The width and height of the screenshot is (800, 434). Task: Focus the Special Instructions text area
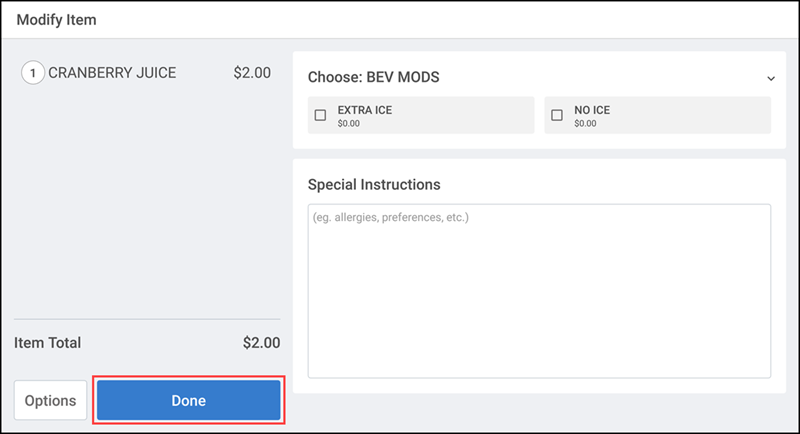tap(539, 291)
